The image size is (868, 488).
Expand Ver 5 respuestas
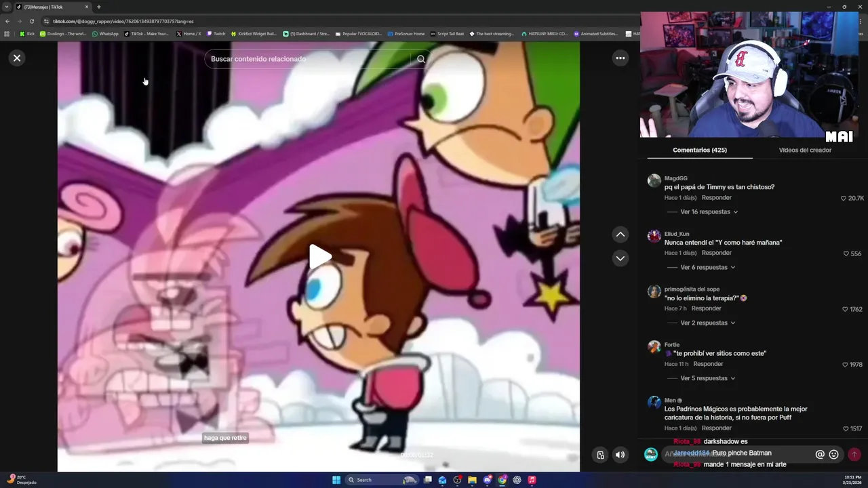pyautogui.click(x=707, y=378)
